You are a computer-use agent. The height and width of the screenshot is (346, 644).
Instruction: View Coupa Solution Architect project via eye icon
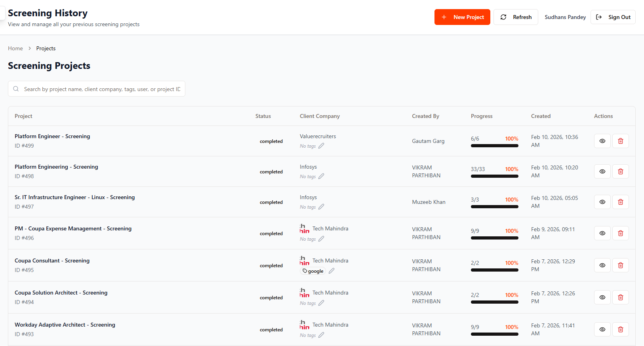(x=602, y=297)
